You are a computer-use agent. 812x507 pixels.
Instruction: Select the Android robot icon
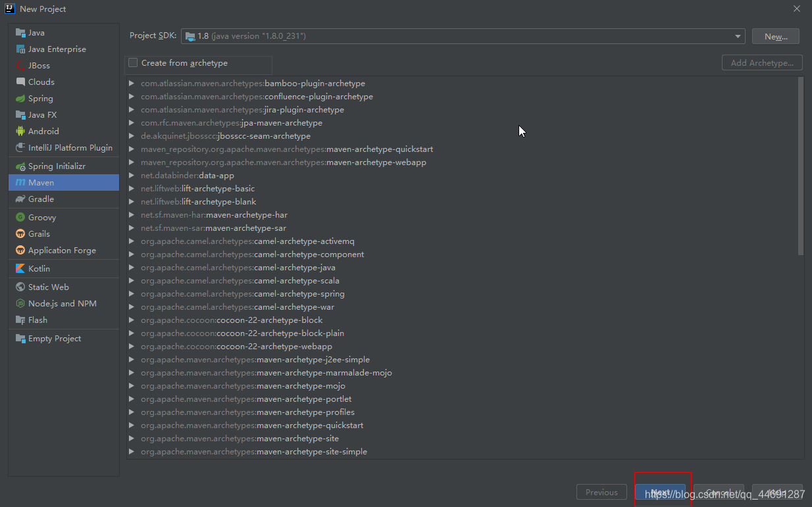tap(20, 132)
